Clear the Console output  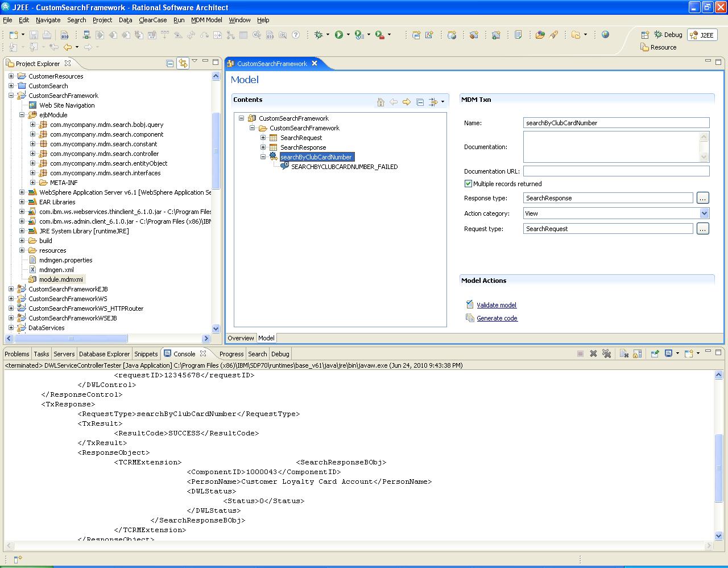(x=623, y=353)
